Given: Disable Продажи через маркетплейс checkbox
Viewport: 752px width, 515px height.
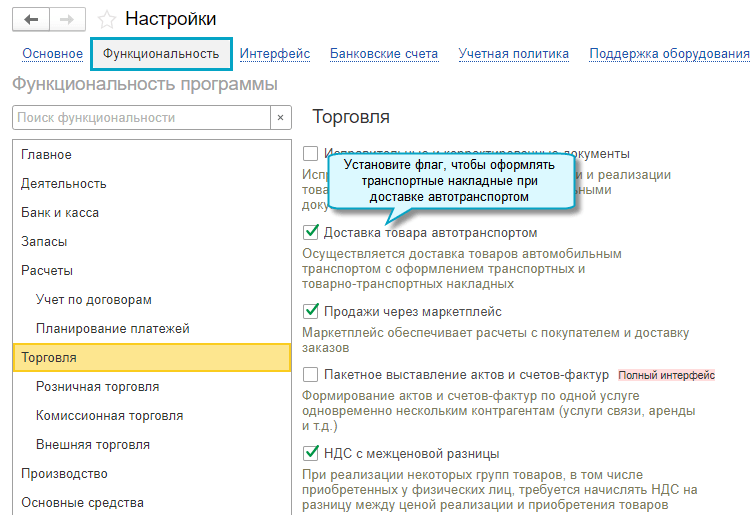Looking at the screenshot, I should tap(311, 312).
